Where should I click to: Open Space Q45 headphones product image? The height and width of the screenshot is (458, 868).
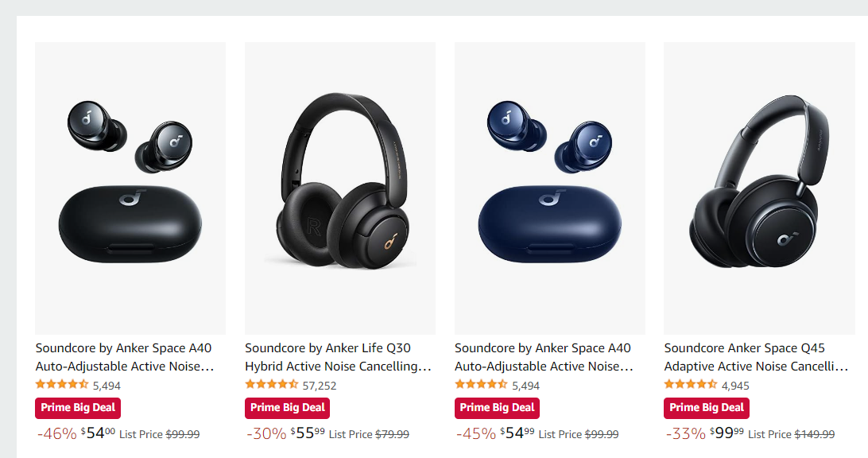760,188
